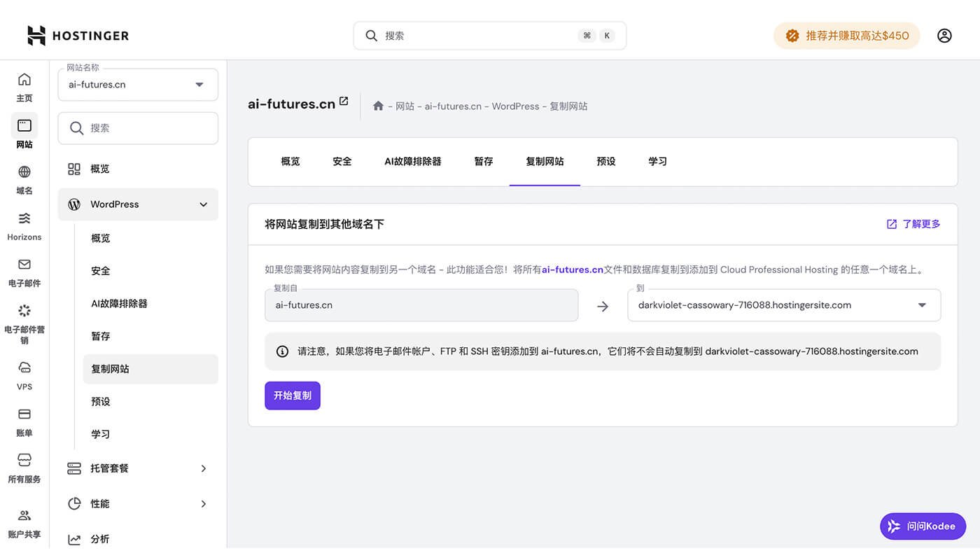980x560 pixels.
Task: Open the 网站名称 dropdown showing ai-futures.cn
Action: (x=137, y=84)
